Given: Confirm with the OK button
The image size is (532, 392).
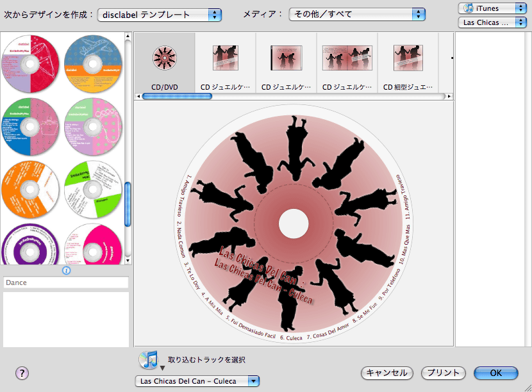Looking at the screenshot, I should coord(495,373).
